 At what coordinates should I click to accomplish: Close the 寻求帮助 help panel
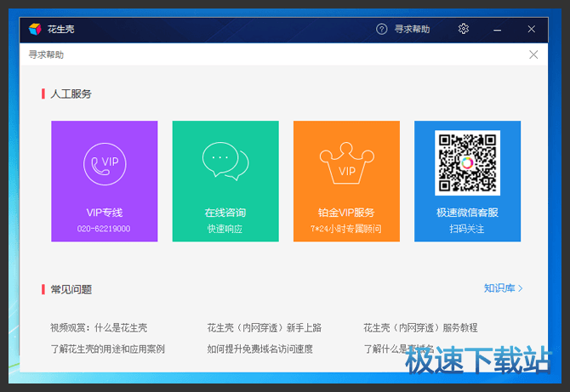[x=533, y=54]
